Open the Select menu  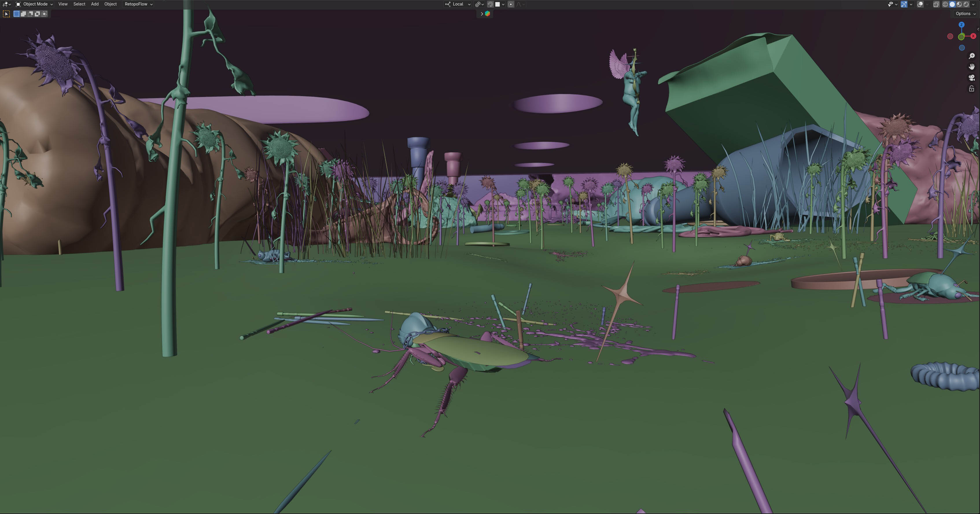point(79,4)
